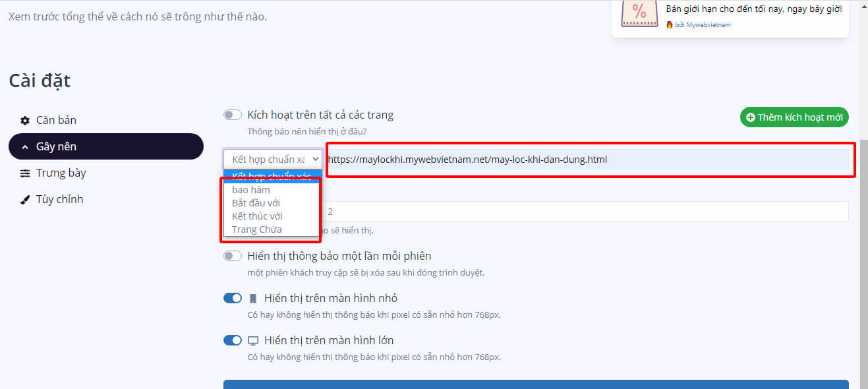Open the Kết hợp chuẩn xác dropdown

coord(273,159)
